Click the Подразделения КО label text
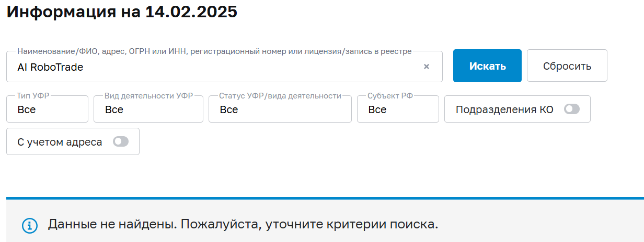 (504, 109)
